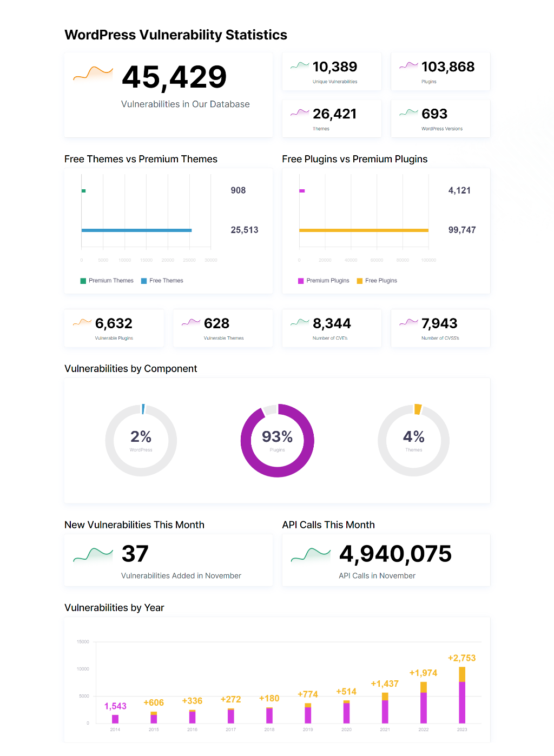Image resolution: width=554 pixels, height=756 pixels.
Task: Click the blue Free Themes legend swatch
Action: click(144, 281)
